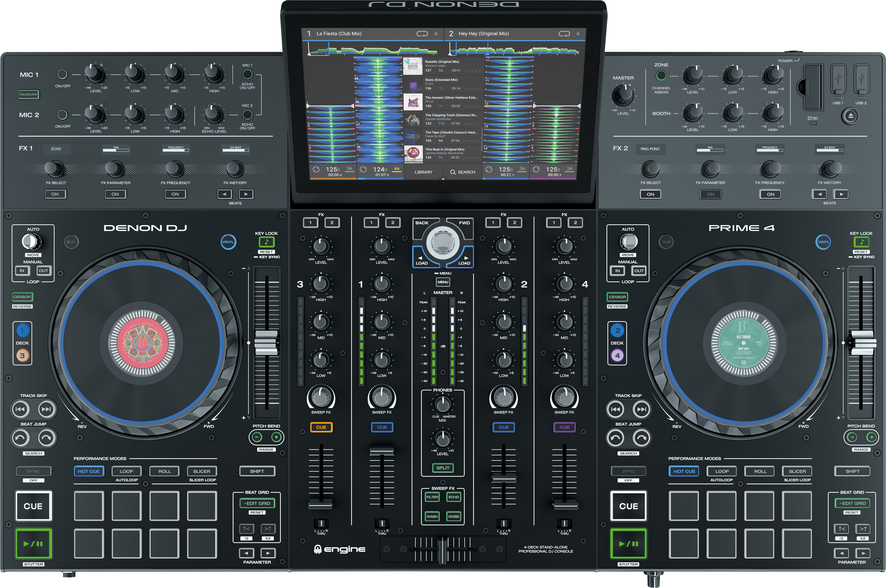The image size is (886, 588).
Task: Skip to previous track on the right deck
Action: (x=615, y=409)
